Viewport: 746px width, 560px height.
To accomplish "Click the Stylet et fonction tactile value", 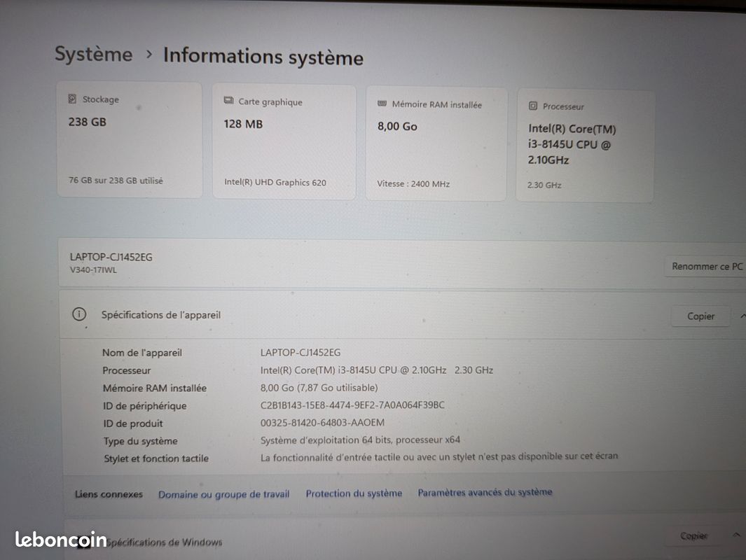I will point(438,457).
